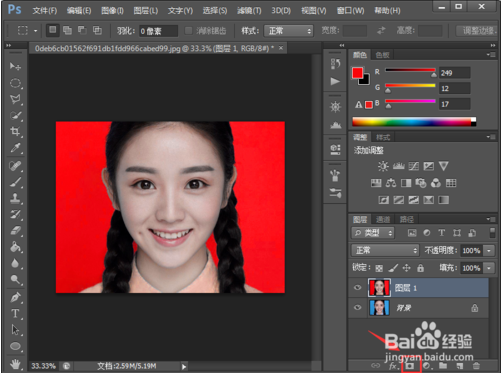
Task: Select the Clone Stamp tool
Action: pos(15,198)
